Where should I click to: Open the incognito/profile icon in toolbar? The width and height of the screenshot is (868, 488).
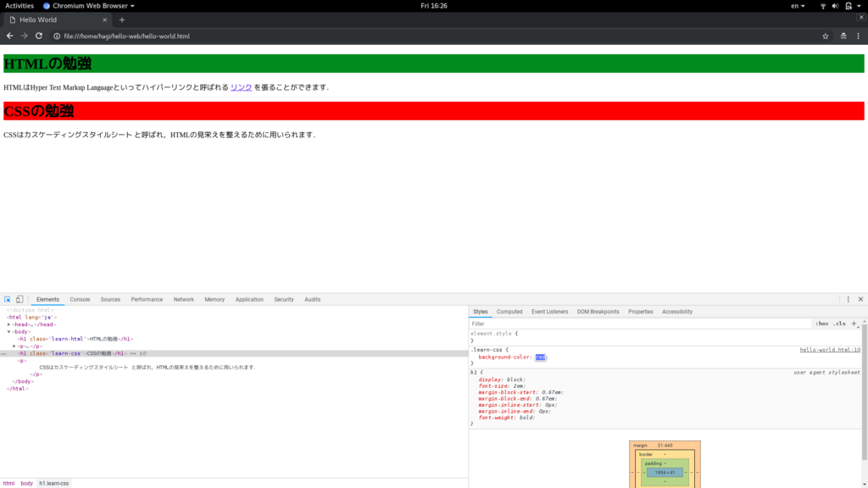click(843, 36)
